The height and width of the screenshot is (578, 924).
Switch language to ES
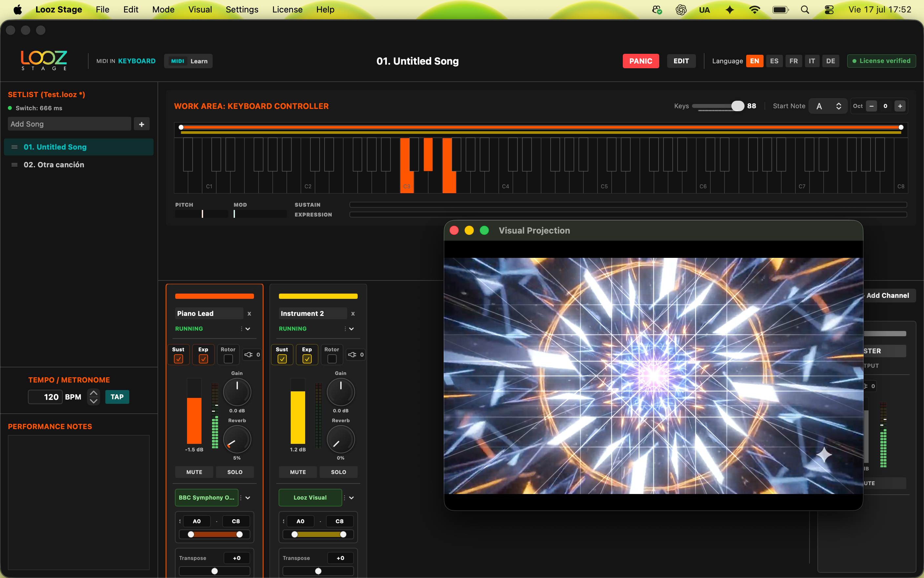click(x=774, y=61)
